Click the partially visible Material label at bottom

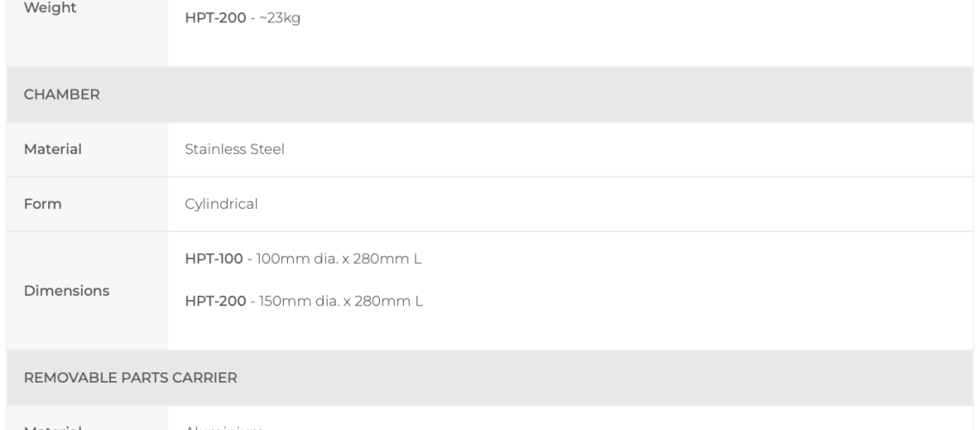[x=52, y=427]
